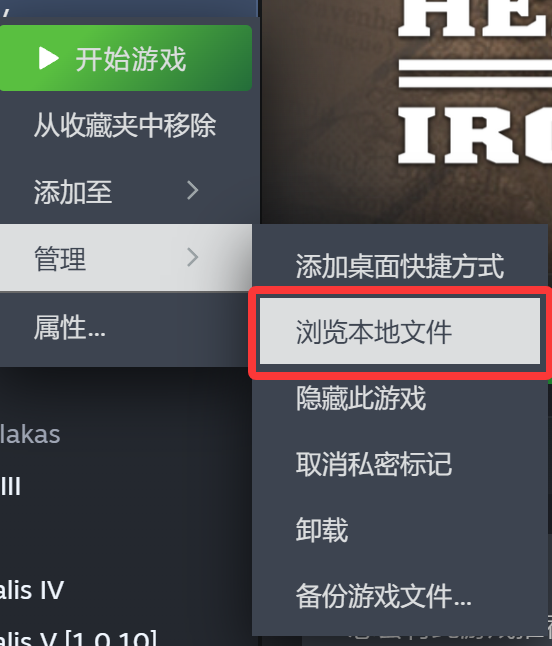The height and width of the screenshot is (646, 552).
Task: Select the library game ending in 'III'
Action: [11, 487]
